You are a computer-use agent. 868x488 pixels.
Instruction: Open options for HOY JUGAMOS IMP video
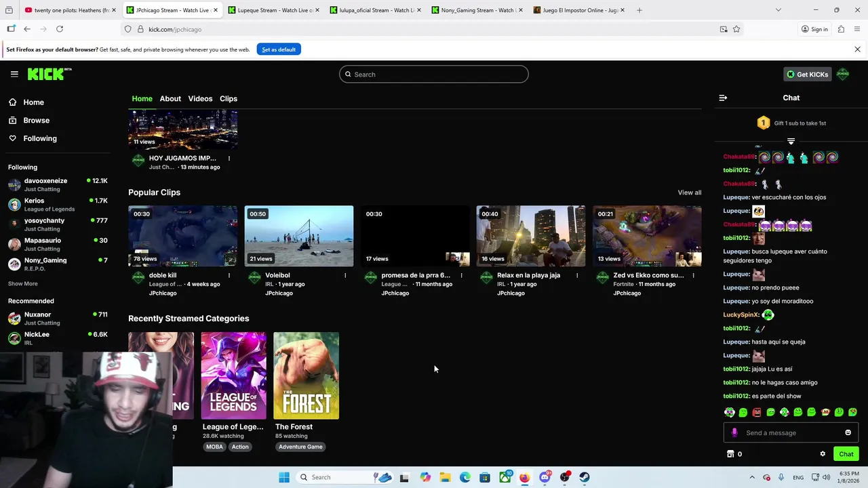(x=229, y=158)
